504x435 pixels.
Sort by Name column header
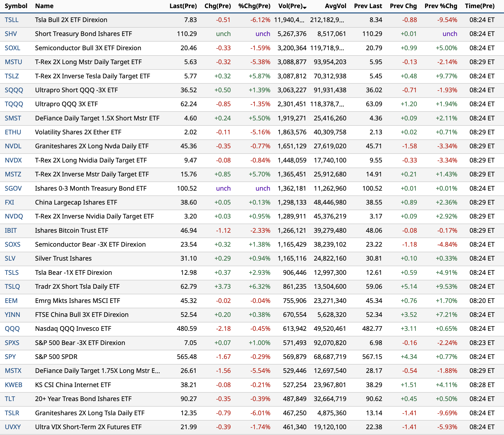coord(44,6)
